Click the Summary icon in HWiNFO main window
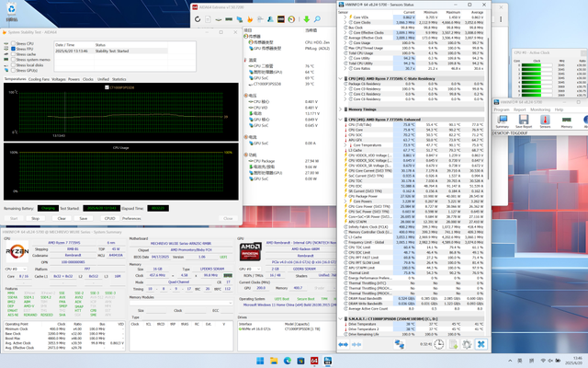The image size is (588, 368). tap(503, 121)
